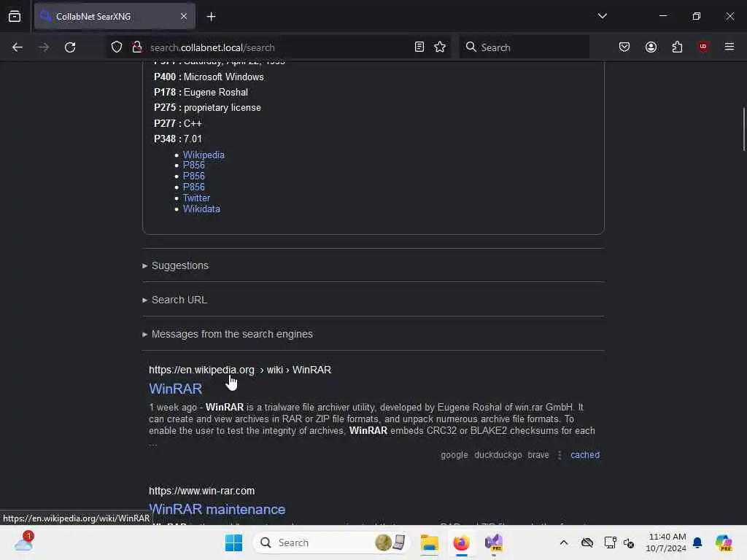Click the google engine label
Image resolution: width=747 pixels, height=560 pixels.
pyautogui.click(x=454, y=455)
